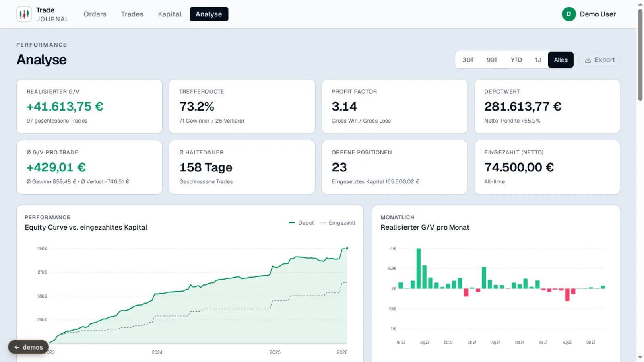Screen dimensions: 644x362
Task: Click the Eingezahlt value 74.500,00 €
Action: [x=519, y=167]
